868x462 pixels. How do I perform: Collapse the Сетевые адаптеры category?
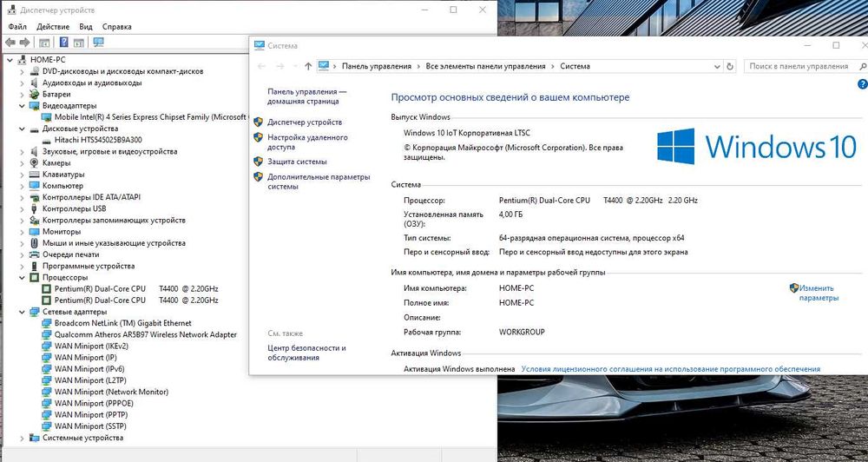tap(23, 311)
